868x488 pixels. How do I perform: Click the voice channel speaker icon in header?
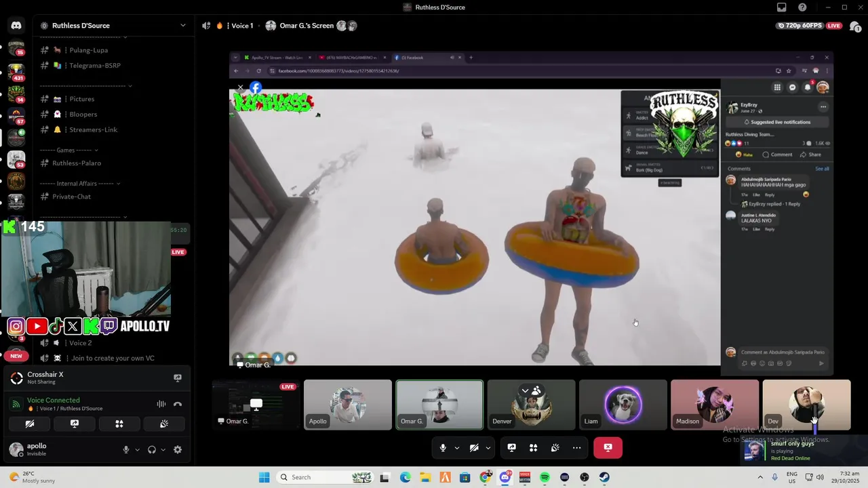click(206, 26)
